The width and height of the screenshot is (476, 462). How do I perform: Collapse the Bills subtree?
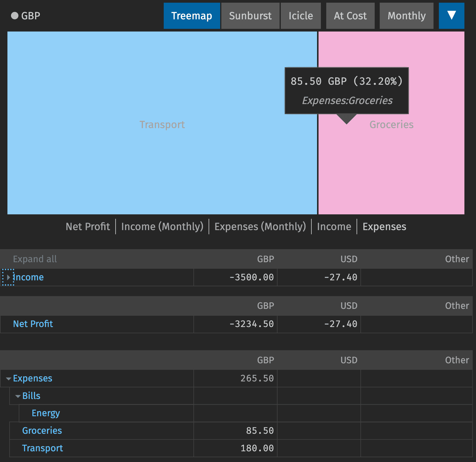[18, 396]
